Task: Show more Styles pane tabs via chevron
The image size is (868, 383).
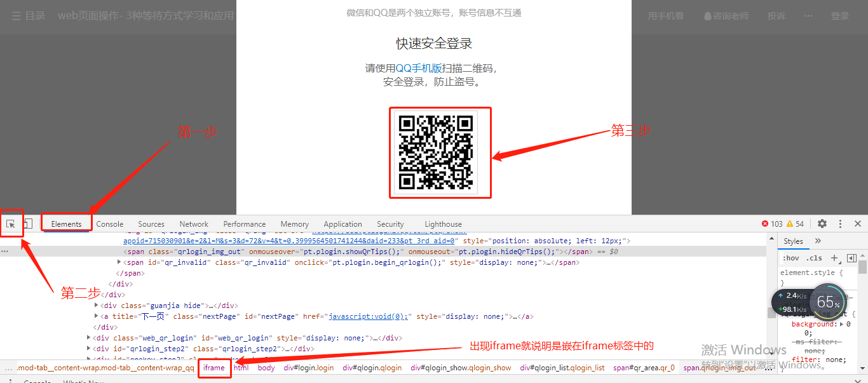Action: coord(818,241)
